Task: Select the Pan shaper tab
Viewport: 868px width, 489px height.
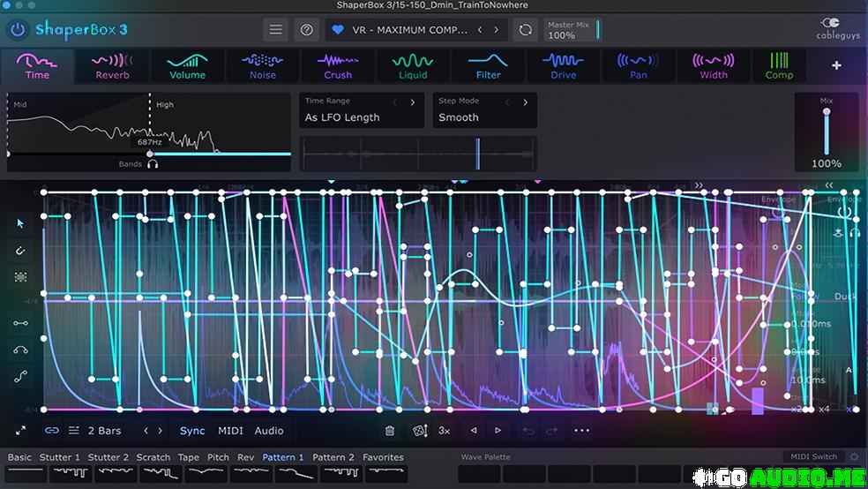Action: tap(639, 66)
